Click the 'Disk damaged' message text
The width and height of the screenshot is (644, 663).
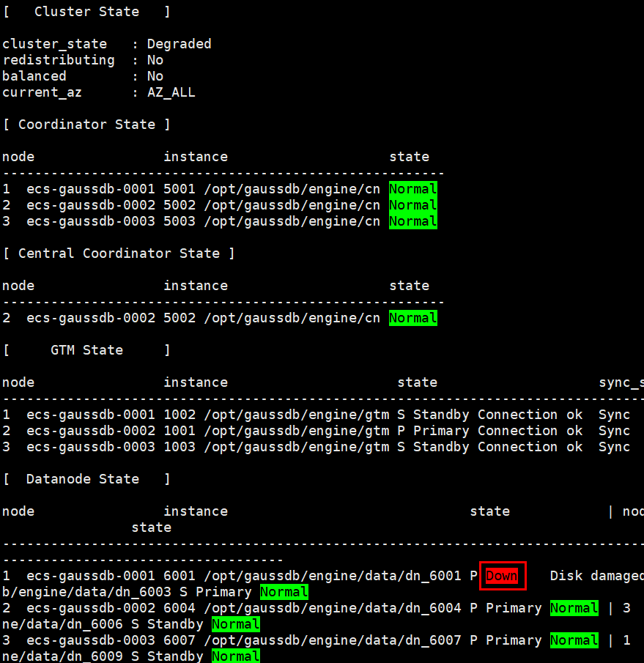point(596,576)
